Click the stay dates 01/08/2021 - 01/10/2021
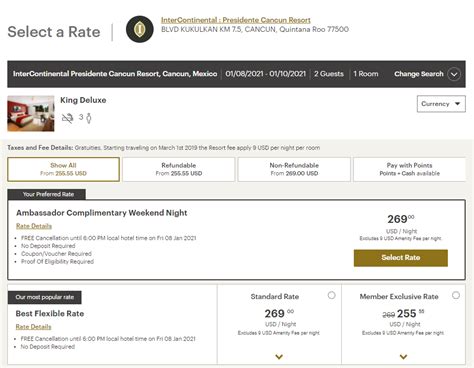 pyautogui.click(x=265, y=74)
